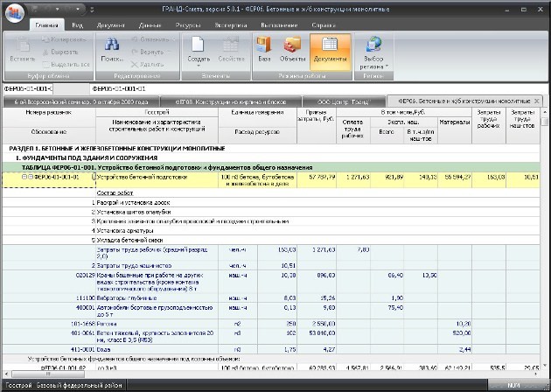Select the ТАБЛИЦА ФЕР06-01-001 green heading row
This screenshot has width=551, height=392.
point(271,167)
